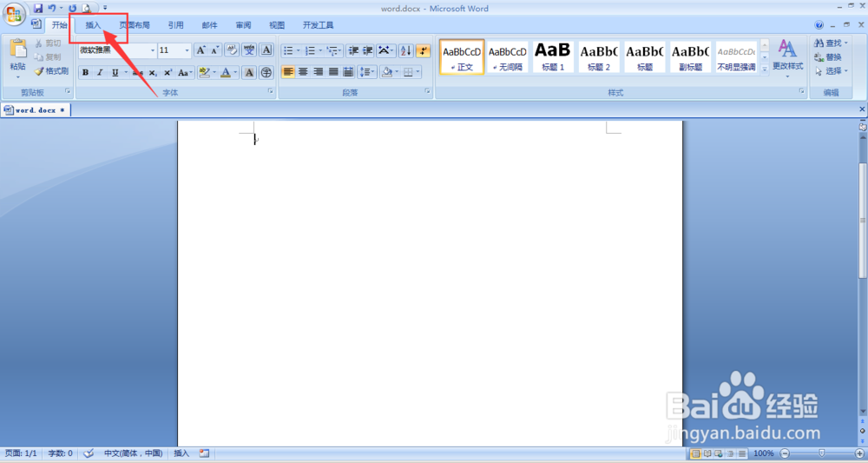Switch to web layout view
Image resolution: width=868 pixels, height=463 pixels.
coord(719,453)
